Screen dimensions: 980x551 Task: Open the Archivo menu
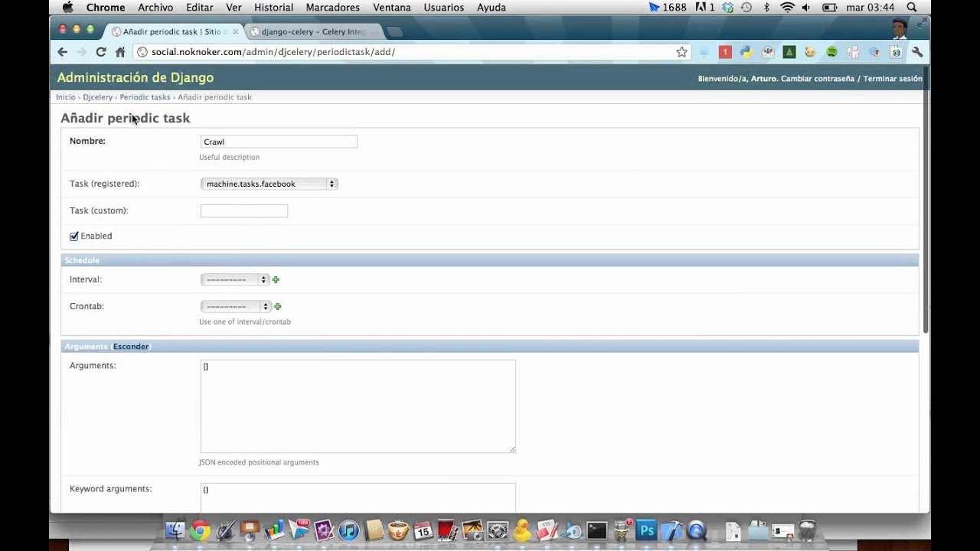pos(155,8)
